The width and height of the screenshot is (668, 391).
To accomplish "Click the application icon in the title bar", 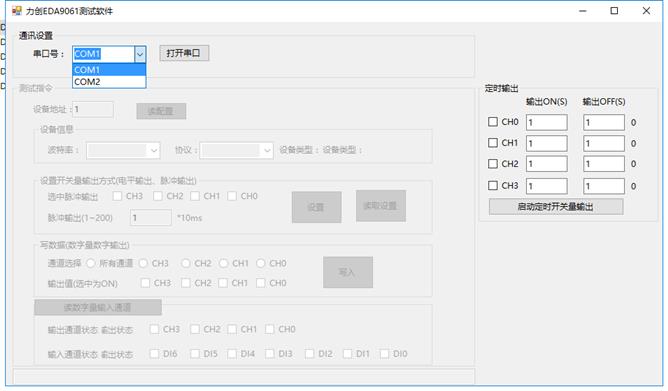I will [x=17, y=11].
